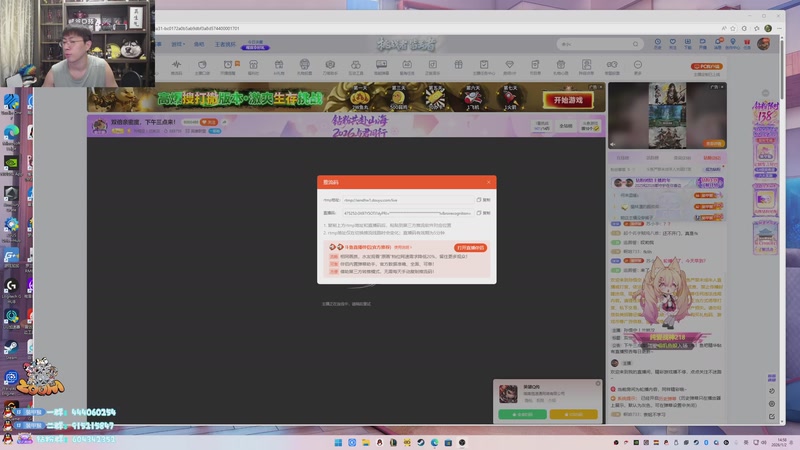Open the red gift task icon in header
Image resolution: width=800 pixels, height=450 pixels.
click(747, 44)
